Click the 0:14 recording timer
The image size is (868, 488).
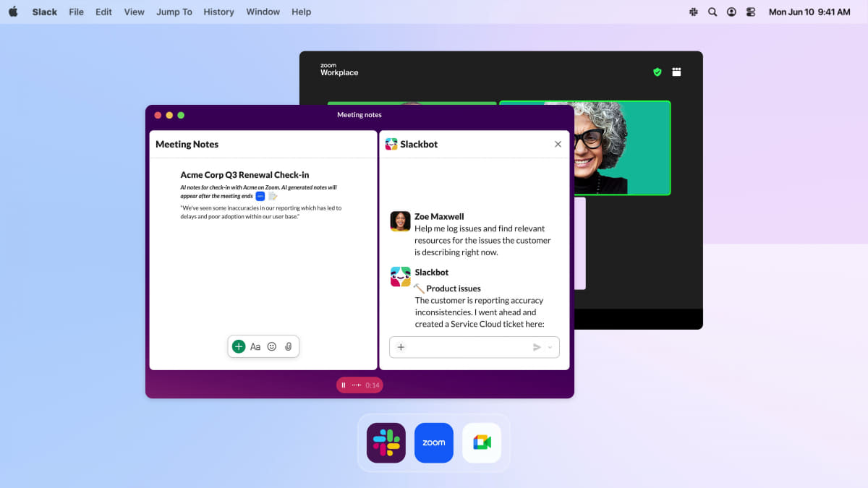[373, 385]
